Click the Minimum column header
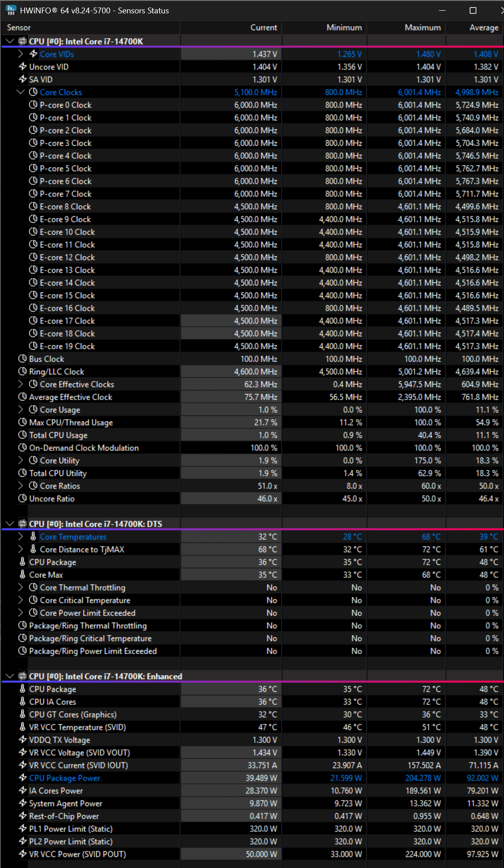Screen dimensions: 504x868 324,28
